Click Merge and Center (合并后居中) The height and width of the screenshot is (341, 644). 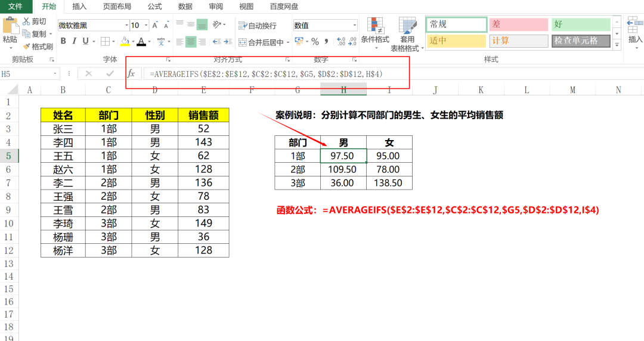[262, 42]
